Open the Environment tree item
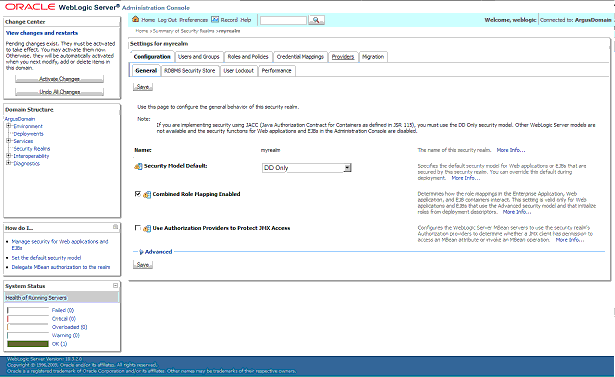The image size is (615, 377). [28, 126]
